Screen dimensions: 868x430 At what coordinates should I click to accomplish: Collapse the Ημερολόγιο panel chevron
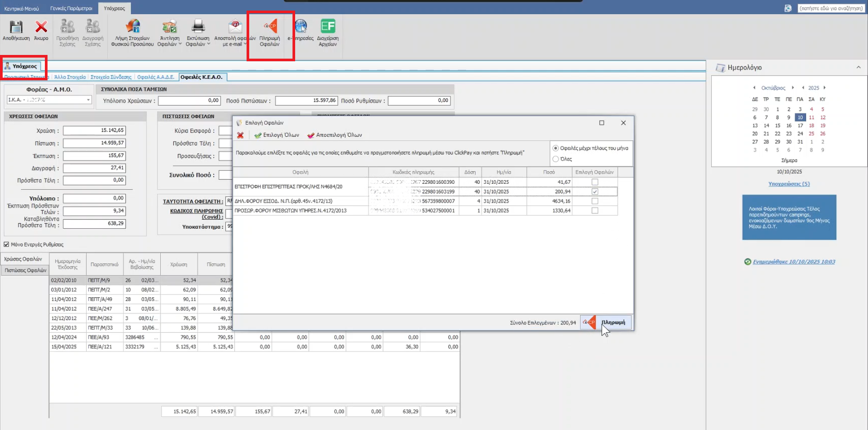(x=858, y=68)
